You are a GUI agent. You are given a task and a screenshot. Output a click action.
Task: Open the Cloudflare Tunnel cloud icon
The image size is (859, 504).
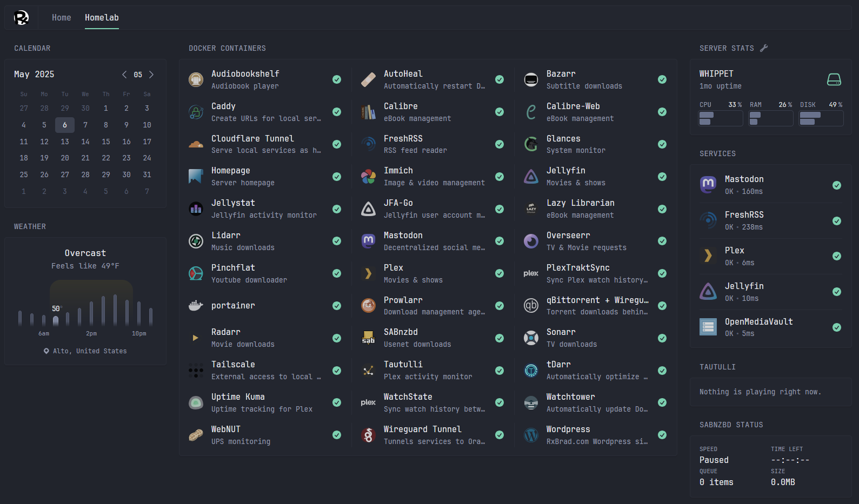196,144
